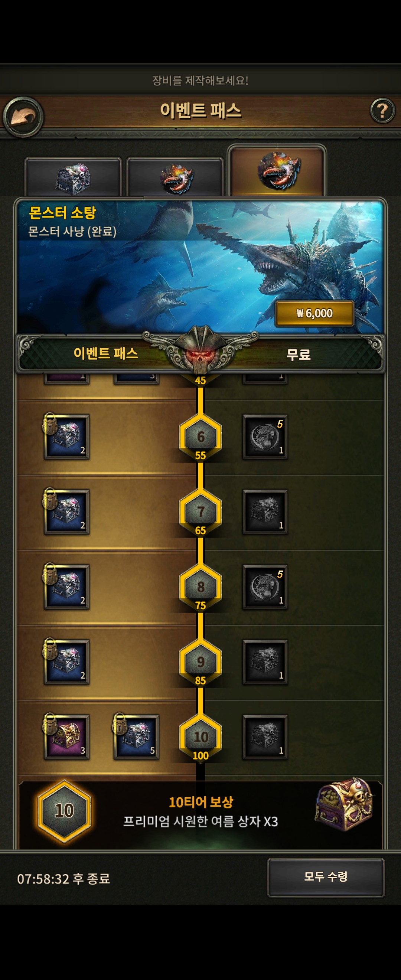This screenshot has height=980, width=401.
Task: Tap the 몬스터 소탕 shark banner
Action: coord(200,266)
